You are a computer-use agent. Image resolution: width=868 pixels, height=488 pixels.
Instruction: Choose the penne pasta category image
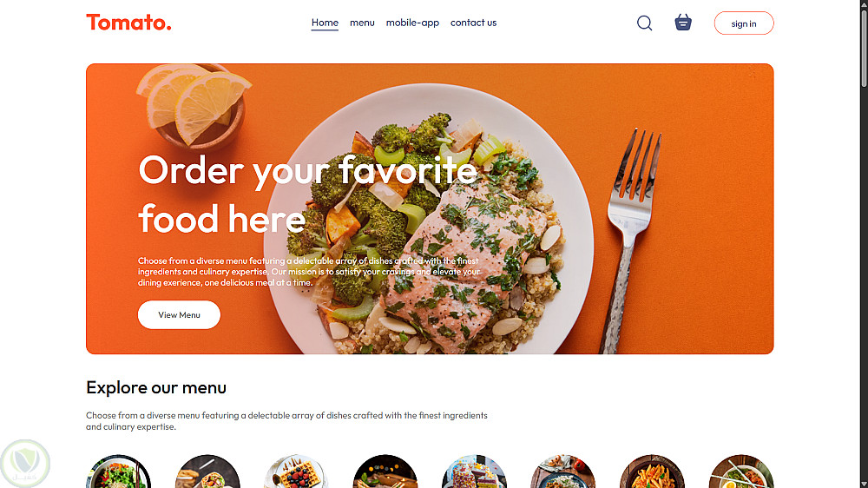tap(652, 472)
